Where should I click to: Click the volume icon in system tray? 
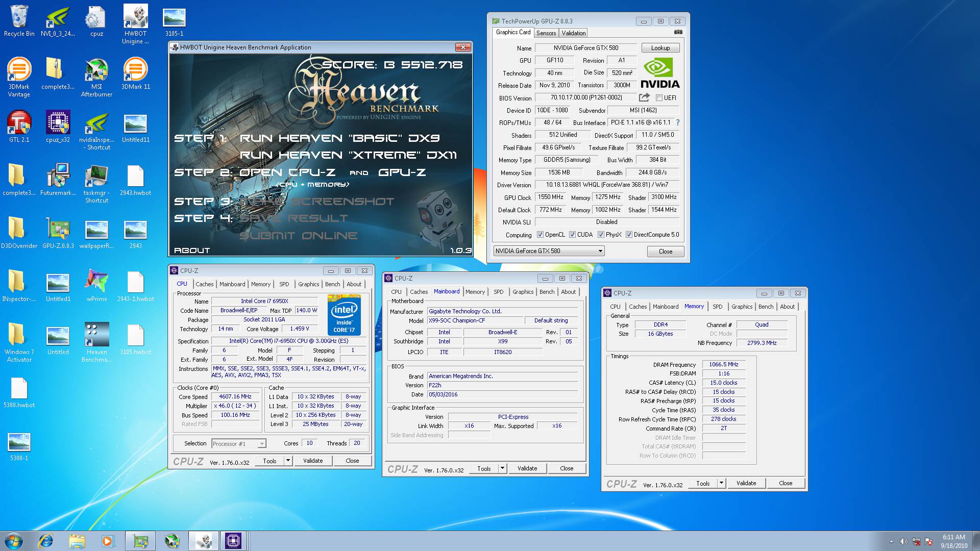[x=903, y=541]
